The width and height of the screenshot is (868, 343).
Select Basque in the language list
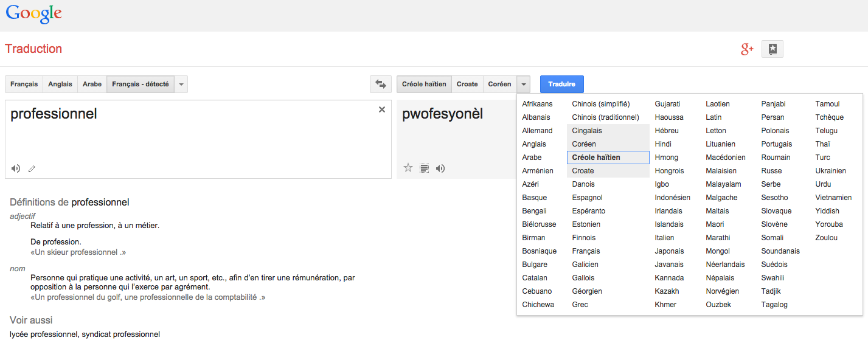pos(534,198)
